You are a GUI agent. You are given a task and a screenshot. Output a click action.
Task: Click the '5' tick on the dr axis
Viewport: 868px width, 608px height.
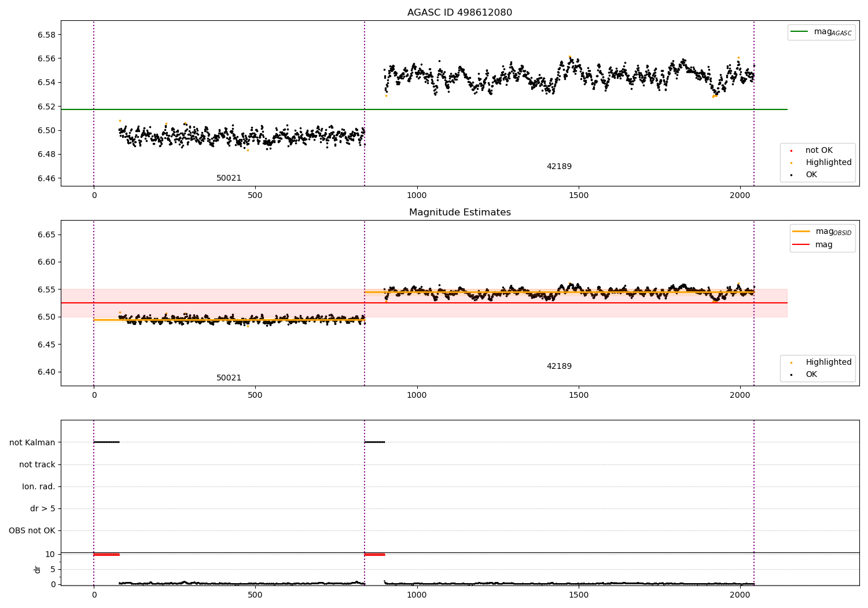(53, 569)
